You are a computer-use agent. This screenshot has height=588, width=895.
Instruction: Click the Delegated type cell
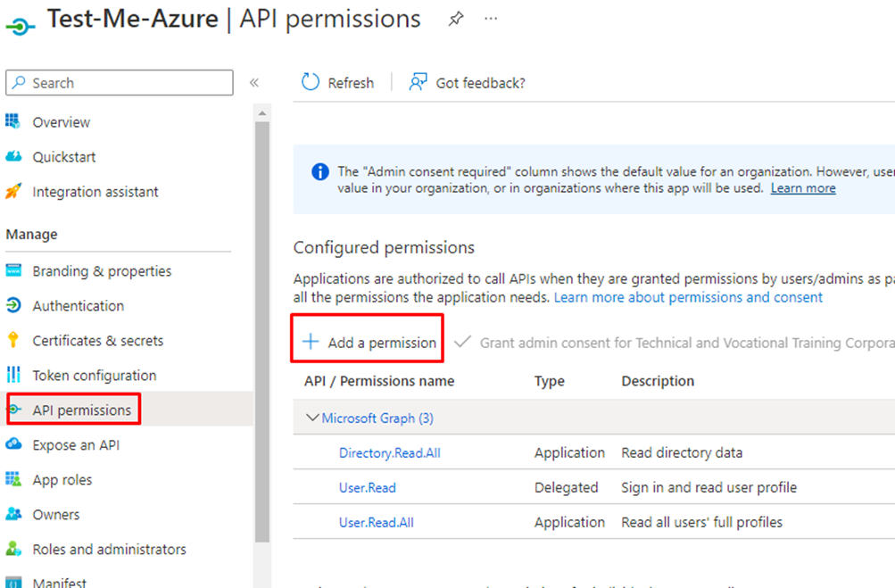[x=566, y=487]
